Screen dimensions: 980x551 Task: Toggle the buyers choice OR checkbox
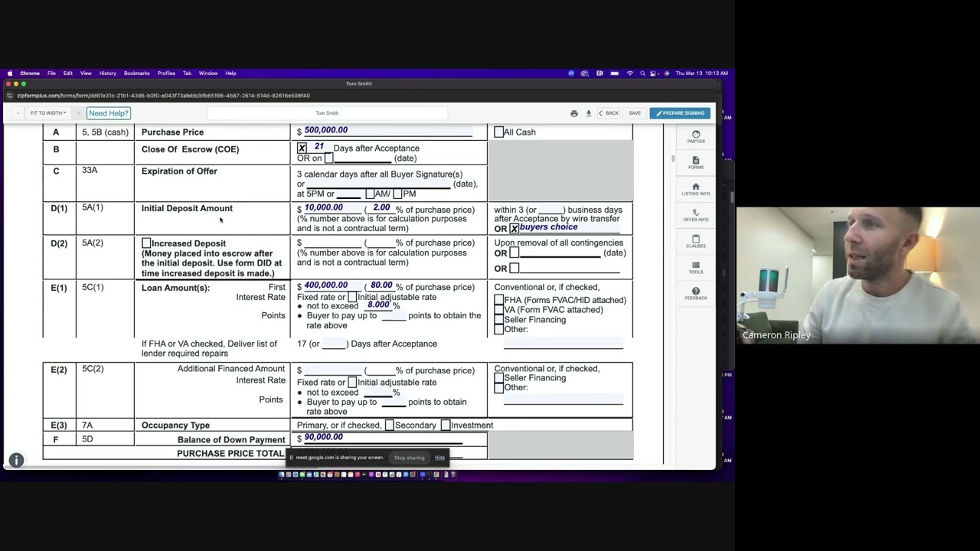[514, 228]
